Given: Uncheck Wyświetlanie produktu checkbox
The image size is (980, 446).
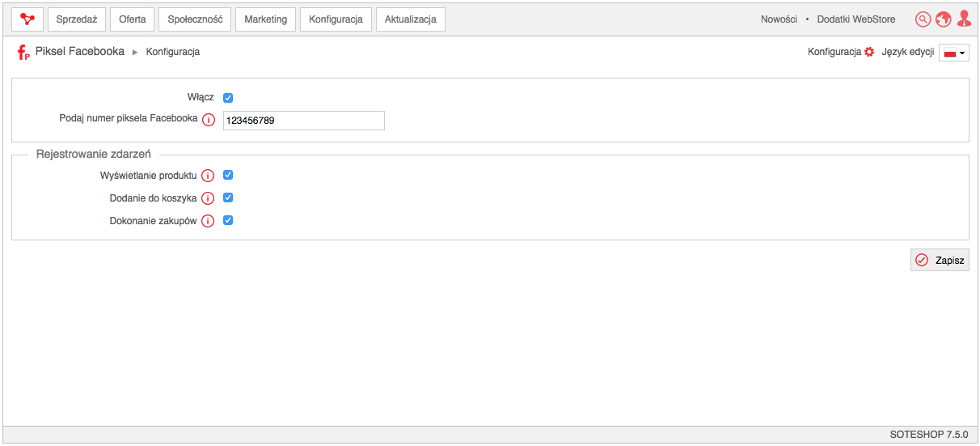Looking at the screenshot, I should click(x=228, y=175).
